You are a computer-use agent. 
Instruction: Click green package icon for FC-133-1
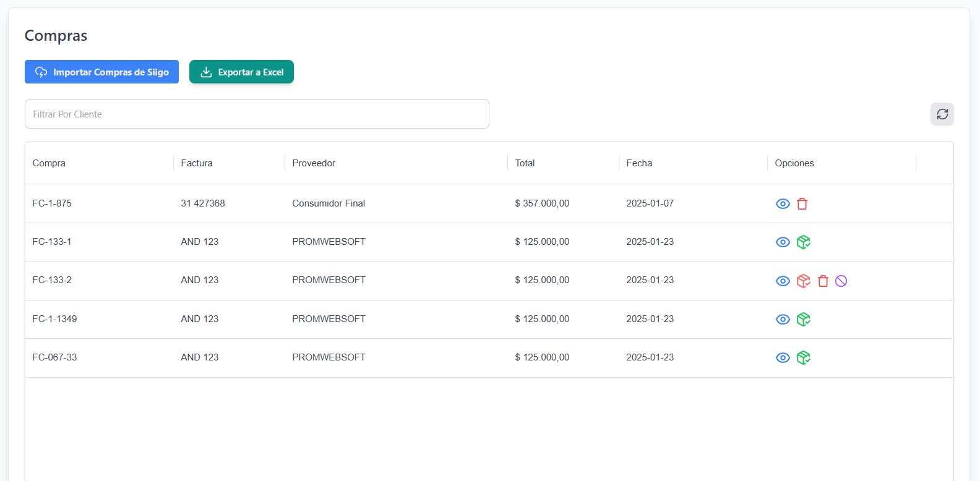coord(804,242)
